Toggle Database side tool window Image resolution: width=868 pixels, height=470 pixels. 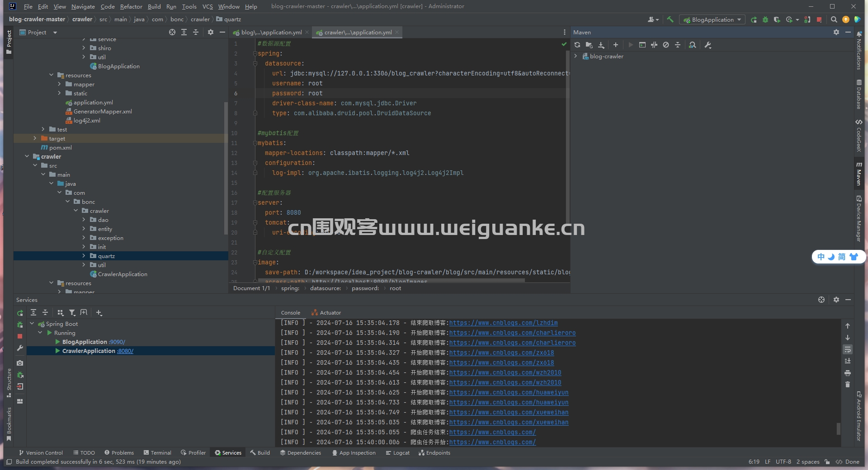tap(859, 94)
